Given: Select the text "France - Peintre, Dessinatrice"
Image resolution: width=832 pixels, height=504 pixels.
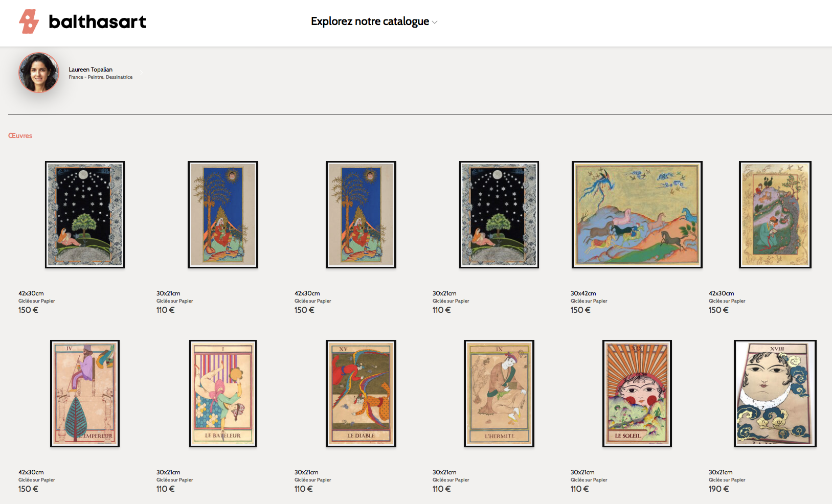Looking at the screenshot, I should click(100, 77).
